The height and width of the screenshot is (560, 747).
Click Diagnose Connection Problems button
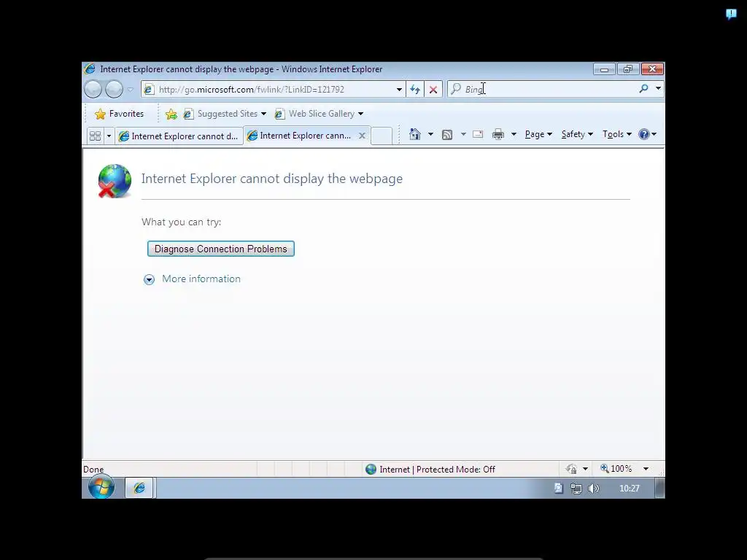pyautogui.click(x=221, y=249)
